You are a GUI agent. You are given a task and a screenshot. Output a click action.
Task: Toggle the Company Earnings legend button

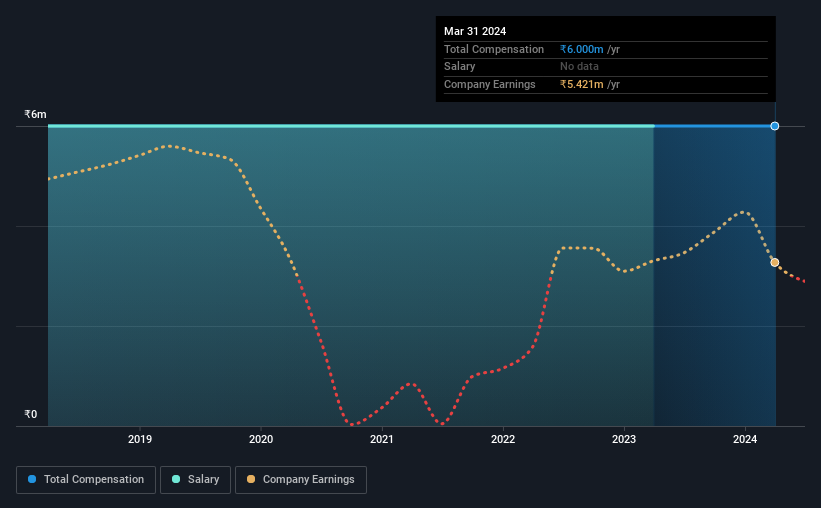[x=301, y=480]
